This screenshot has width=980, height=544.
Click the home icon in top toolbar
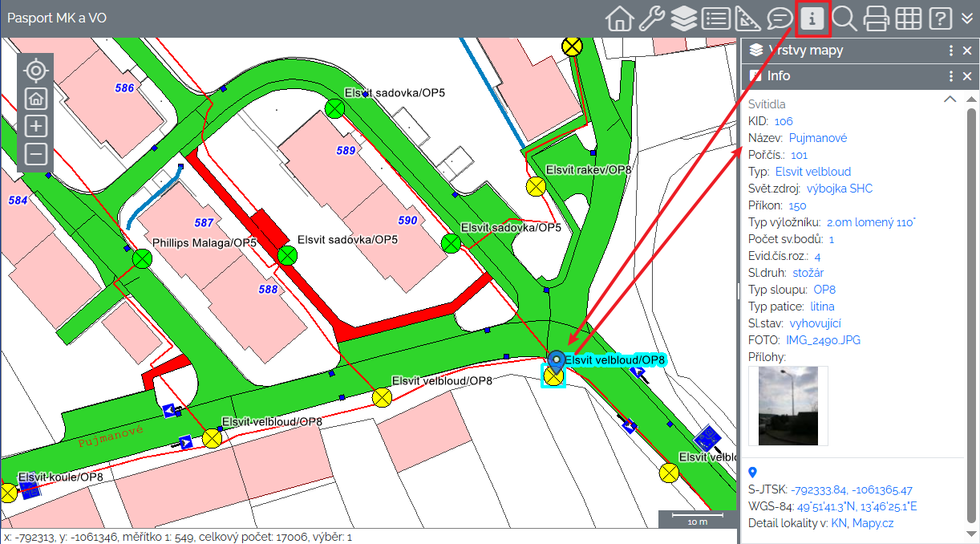coord(619,18)
